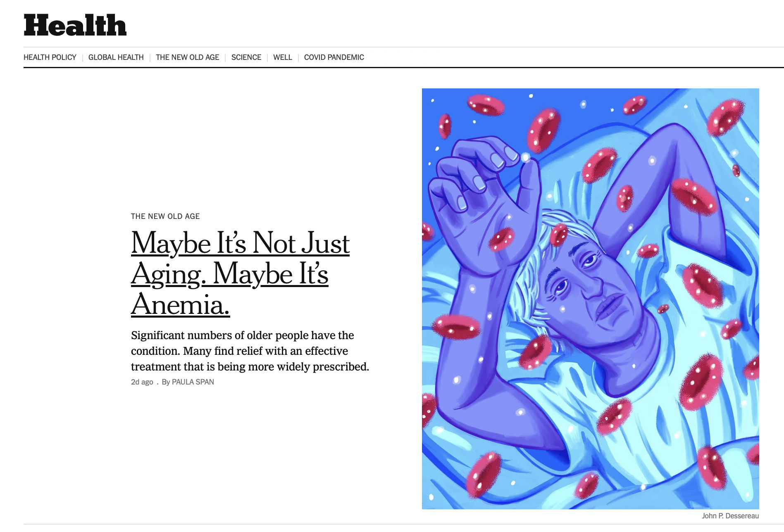784x532 pixels.
Task: Click The New Old Age kicker above the headline
Action: 165,216
